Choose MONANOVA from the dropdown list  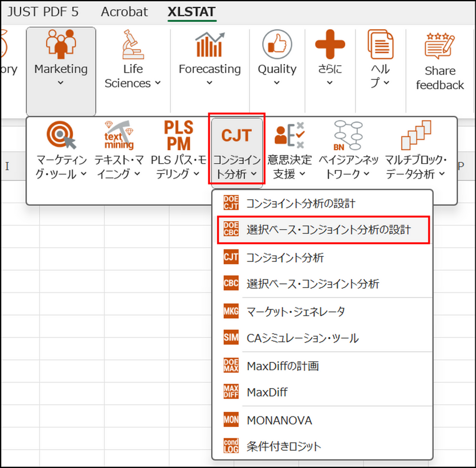279,420
